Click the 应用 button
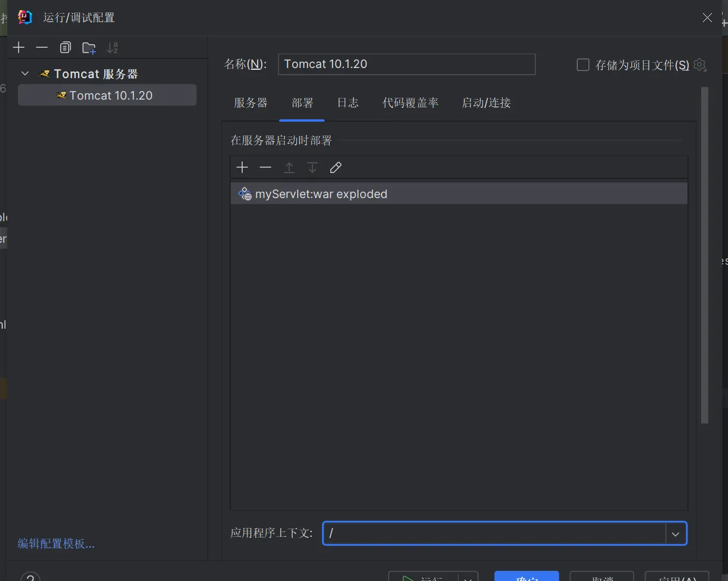728x581 pixels. (x=677, y=577)
